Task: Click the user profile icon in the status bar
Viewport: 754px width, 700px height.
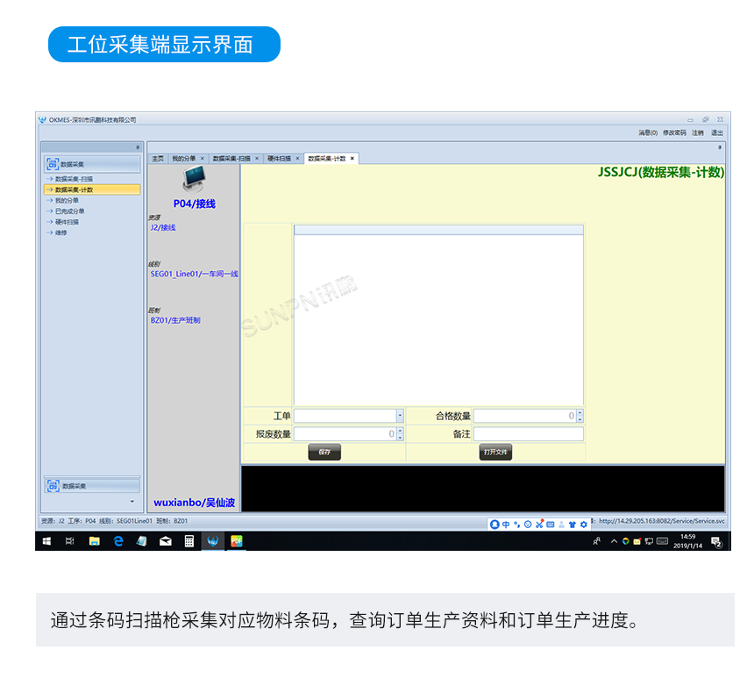Action: pos(495,524)
